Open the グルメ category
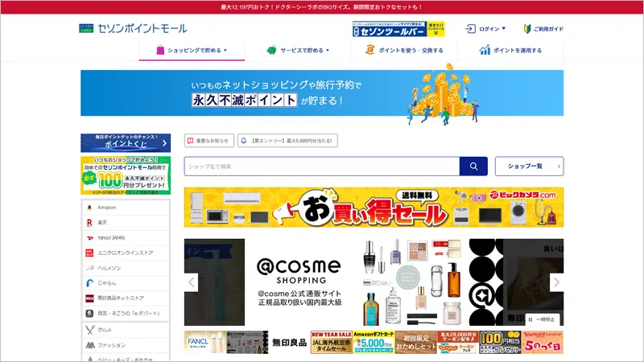This screenshot has height=362, width=644. pyautogui.click(x=126, y=330)
